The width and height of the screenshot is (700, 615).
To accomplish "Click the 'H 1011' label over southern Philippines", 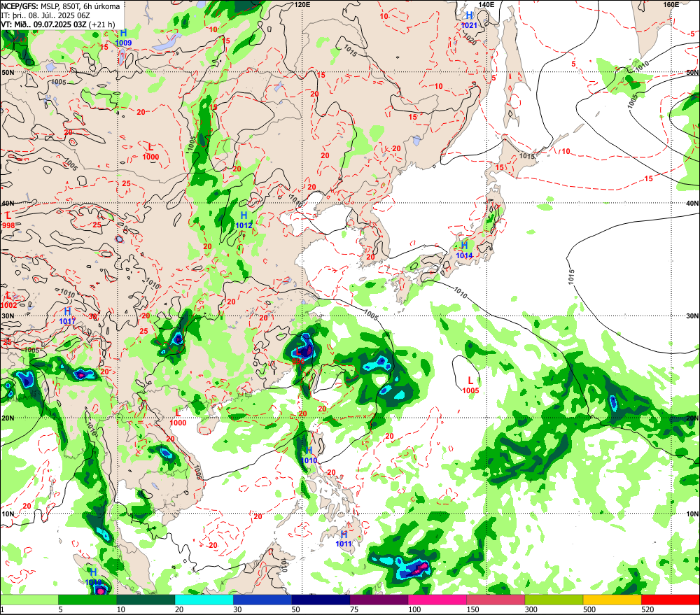I will point(344,539).
